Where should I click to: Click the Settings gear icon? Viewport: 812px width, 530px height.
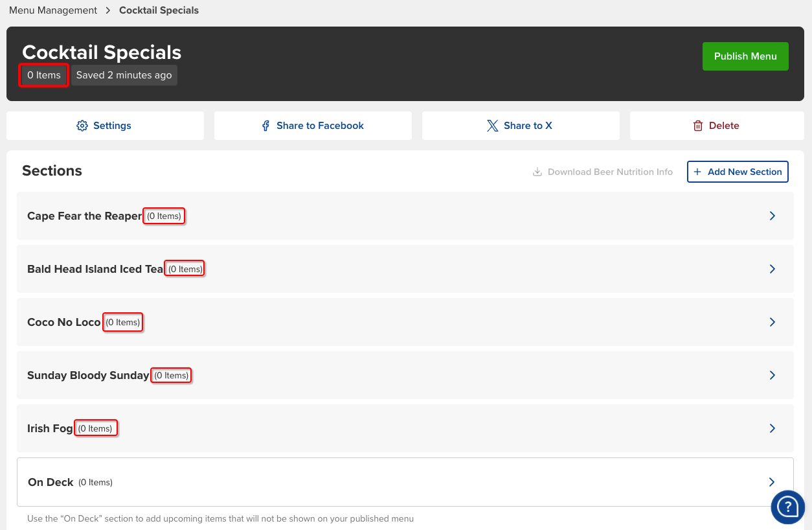coord(82,126)
